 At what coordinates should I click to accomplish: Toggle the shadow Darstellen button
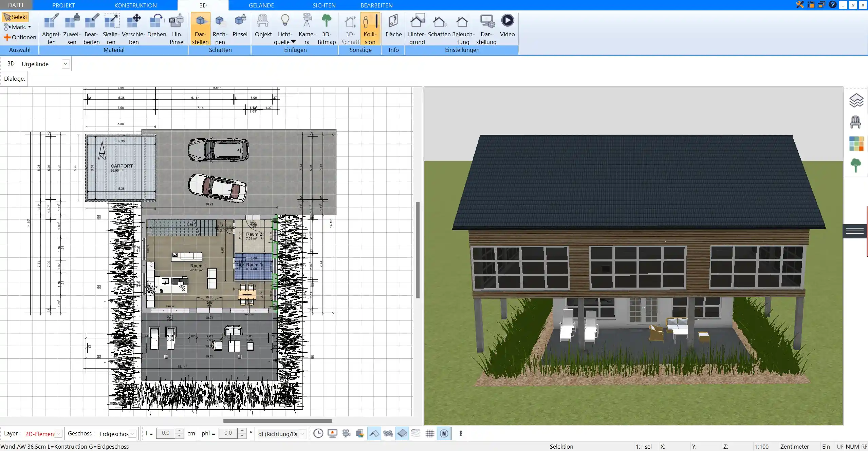tap(200, 29)
